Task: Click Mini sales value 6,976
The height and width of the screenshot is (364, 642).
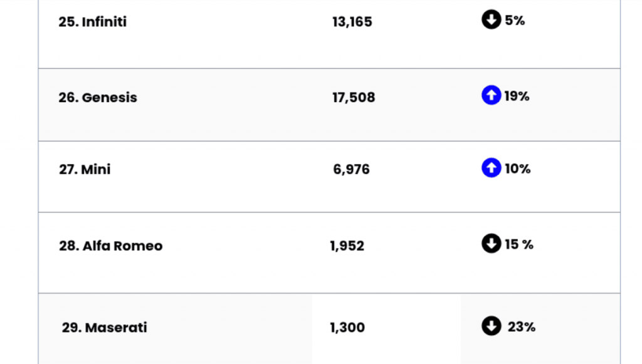Action: click(x=351, y=170)
